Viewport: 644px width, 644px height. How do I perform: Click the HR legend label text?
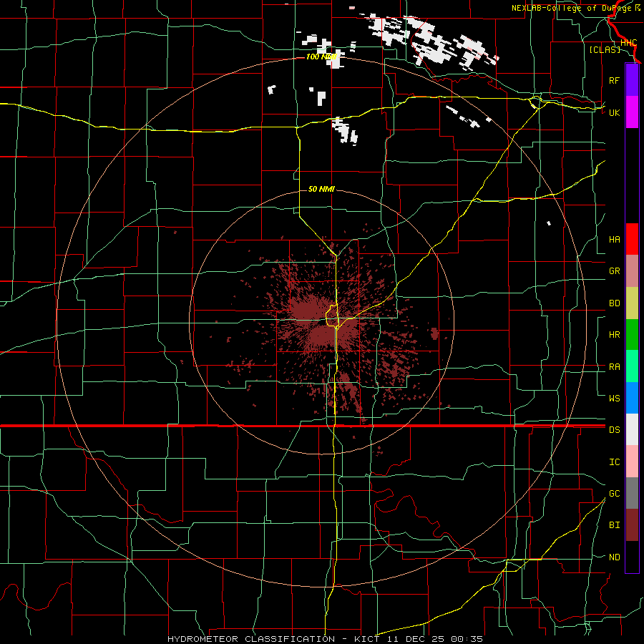(614, 335)
